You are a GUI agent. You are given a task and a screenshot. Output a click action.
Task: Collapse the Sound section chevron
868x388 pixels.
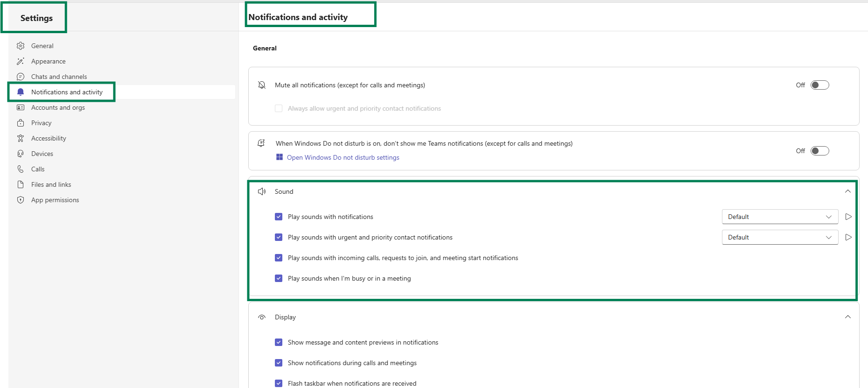pyautogui.click(x=848, y=191)
